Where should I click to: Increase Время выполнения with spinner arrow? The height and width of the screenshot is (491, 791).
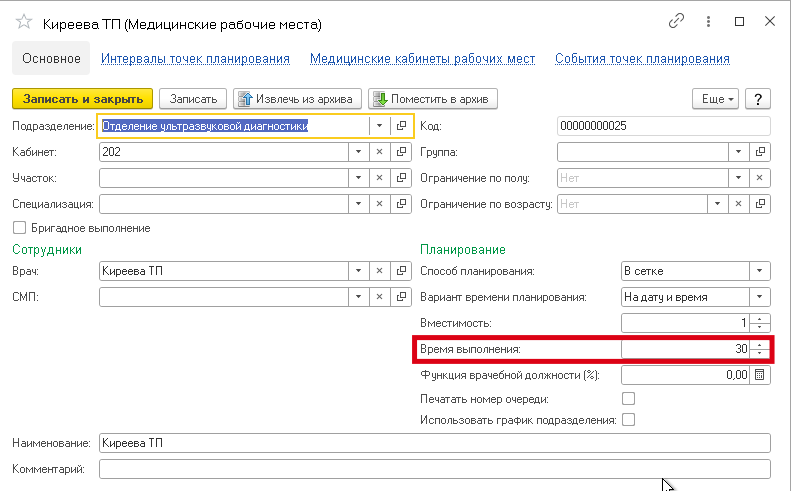coord(761,345)
